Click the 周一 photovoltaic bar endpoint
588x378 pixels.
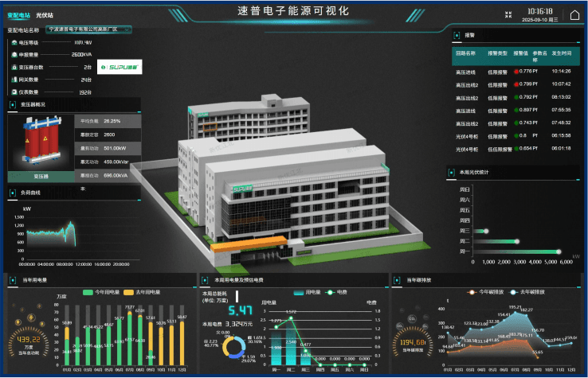pyautogui.click(x=559, y=251)
